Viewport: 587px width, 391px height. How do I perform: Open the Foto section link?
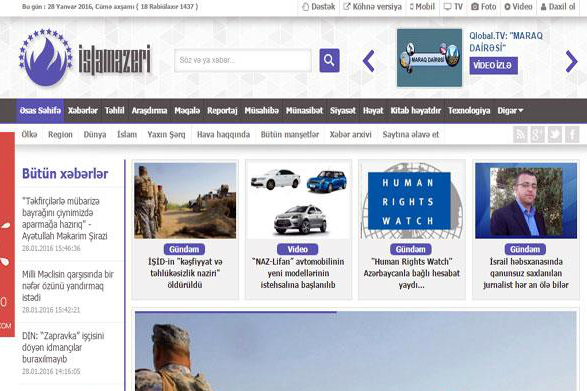click(484, 7)
